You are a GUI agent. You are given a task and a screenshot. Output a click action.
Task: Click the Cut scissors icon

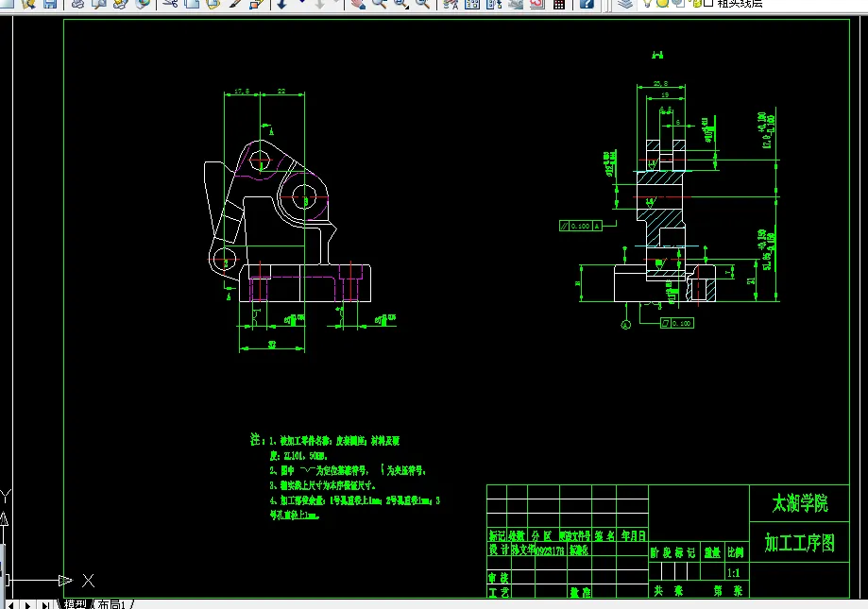[171, 4]
